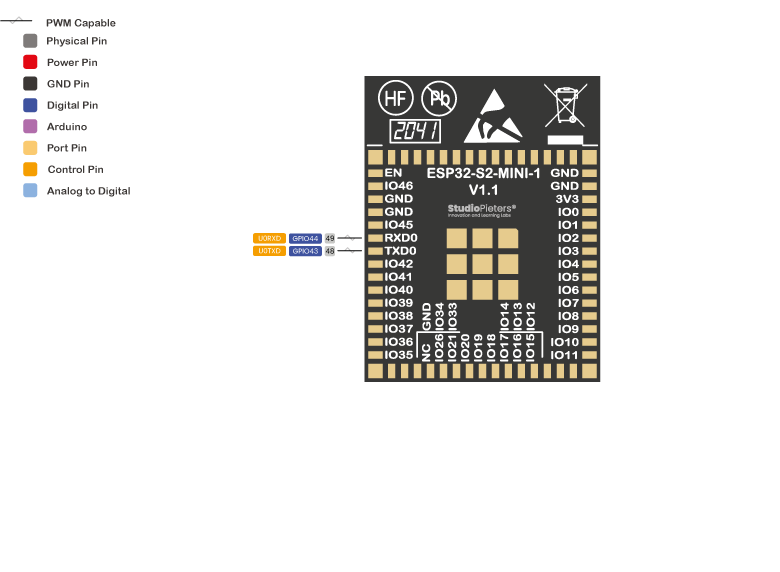Click the IO5 pin label

click(x=568, y=277)
